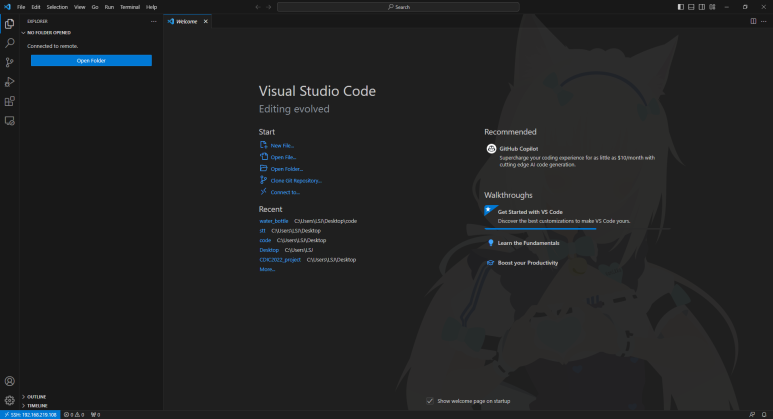Click the Search command center box
Viewport: 773px width, 419px height.
pyautogui.click(x=398, y=7)
